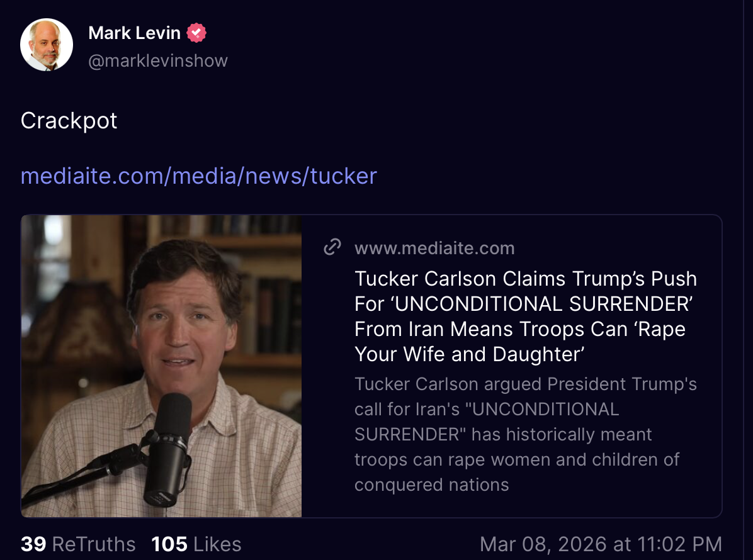Click the number 39 before ReTruths
Image resolution: width=753 pixels, height=560 pixels.
click(x=33, y=544)
